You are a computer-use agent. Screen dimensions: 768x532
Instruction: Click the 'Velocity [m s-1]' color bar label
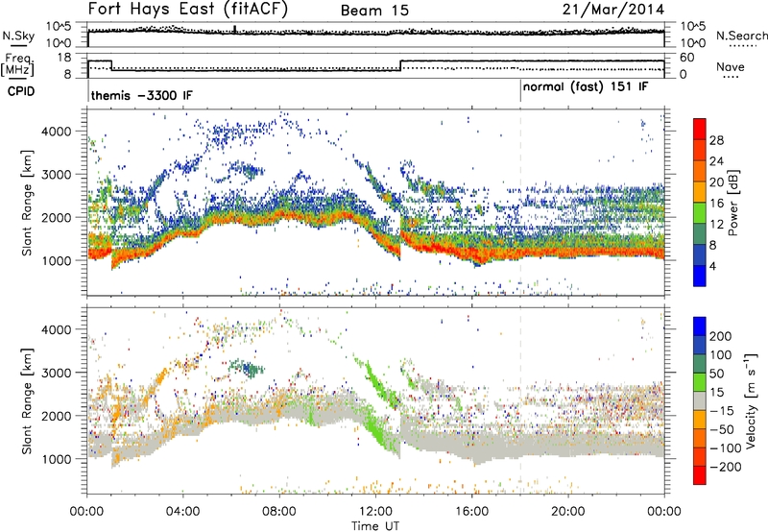pos(751,400)
